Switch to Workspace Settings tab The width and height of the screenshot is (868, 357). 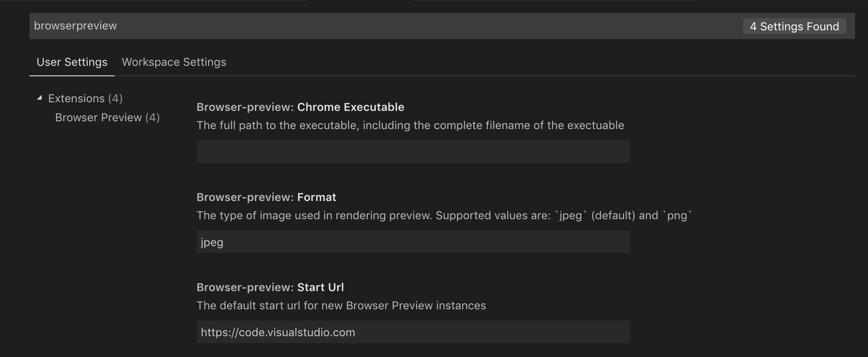[174, 62]
